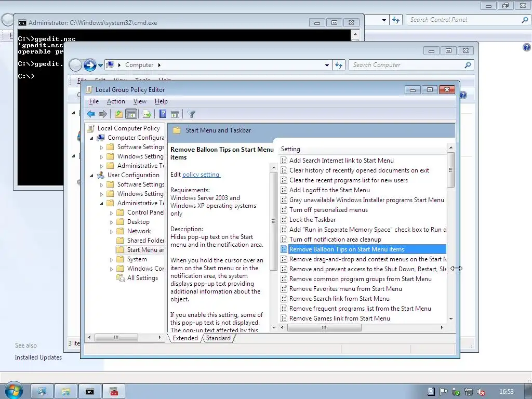The height and width of the screenshot is (399, 532).
Task: Expand the Network tree folder
Action: click(111, 231)
